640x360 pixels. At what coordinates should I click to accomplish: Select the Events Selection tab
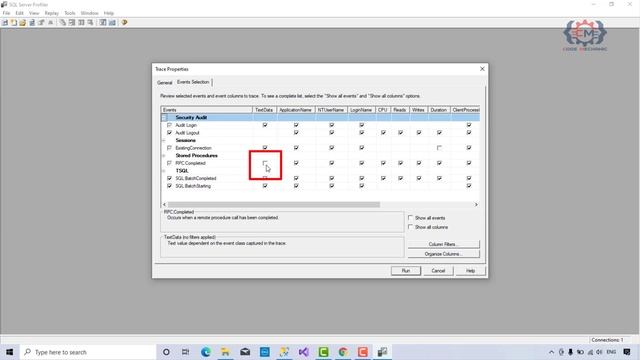[193, 82]
